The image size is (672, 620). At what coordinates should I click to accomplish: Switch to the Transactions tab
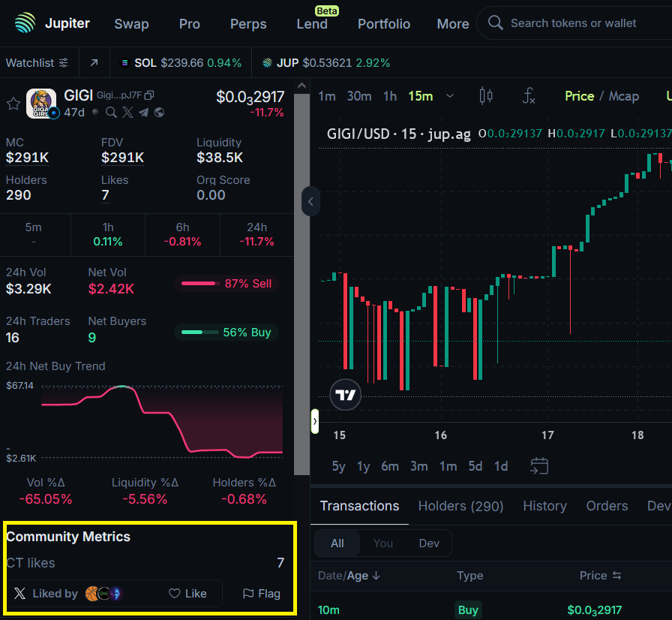pyautogui.click(x=359, y=506)
